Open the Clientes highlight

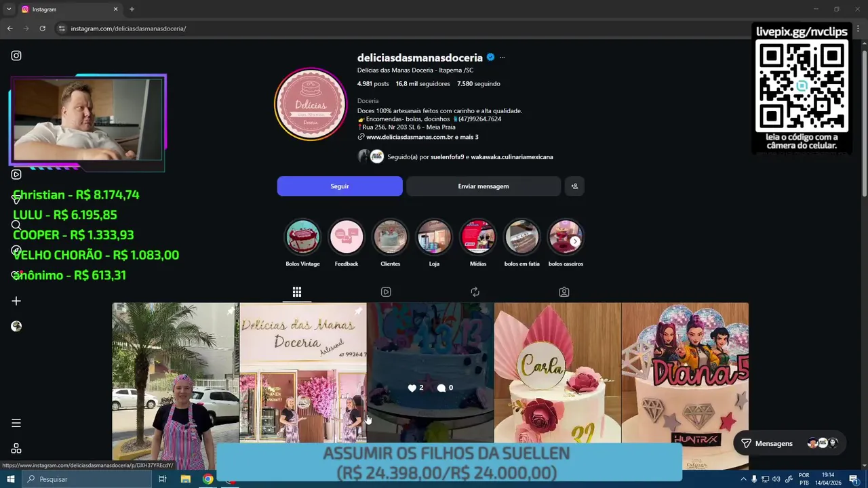coord(390,243)
